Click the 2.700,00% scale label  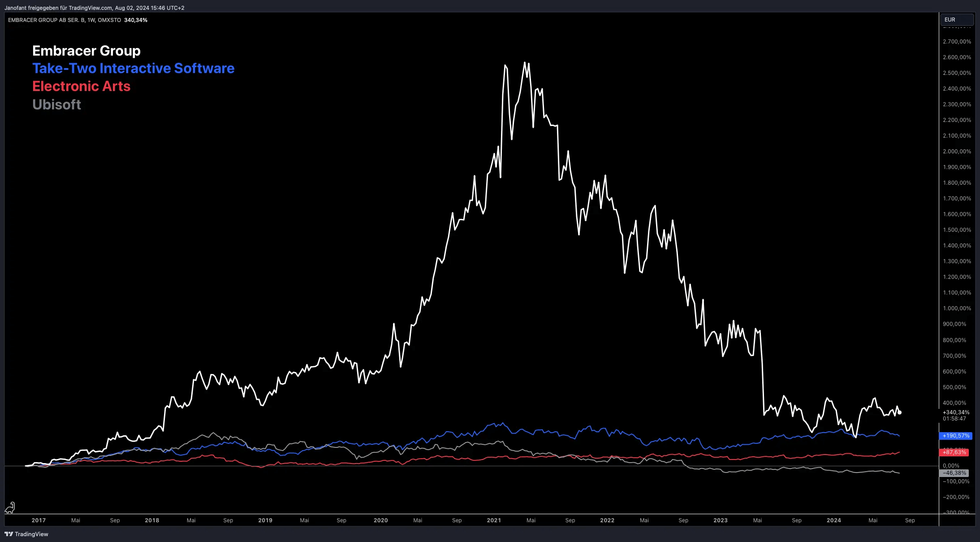(x=957, y=42)
